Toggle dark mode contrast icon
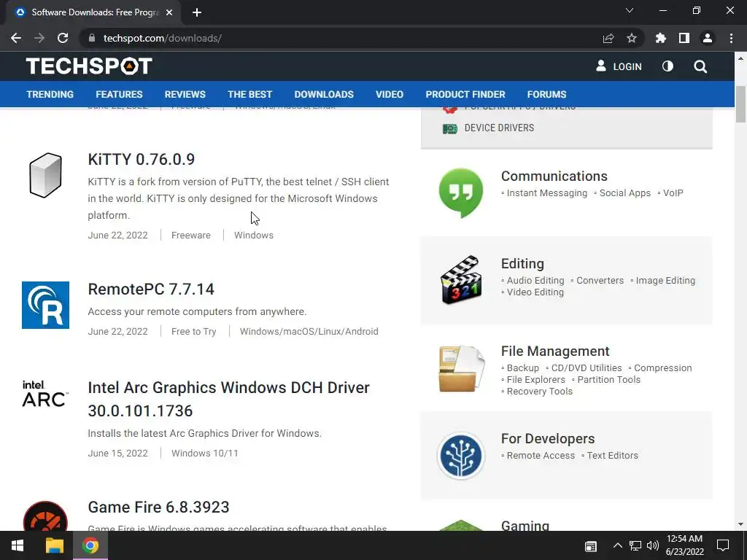 coord(667,66)
